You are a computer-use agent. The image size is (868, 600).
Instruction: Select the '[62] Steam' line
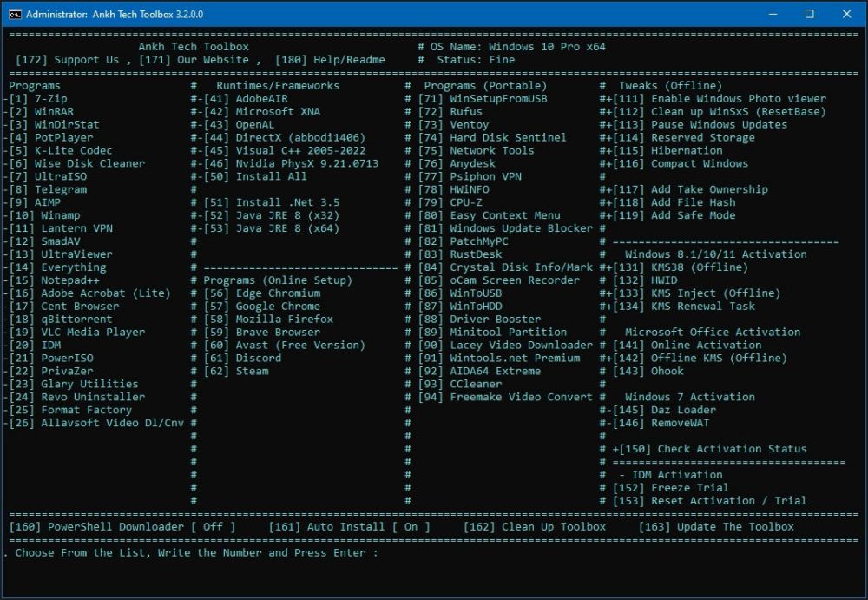coord(236,371)
